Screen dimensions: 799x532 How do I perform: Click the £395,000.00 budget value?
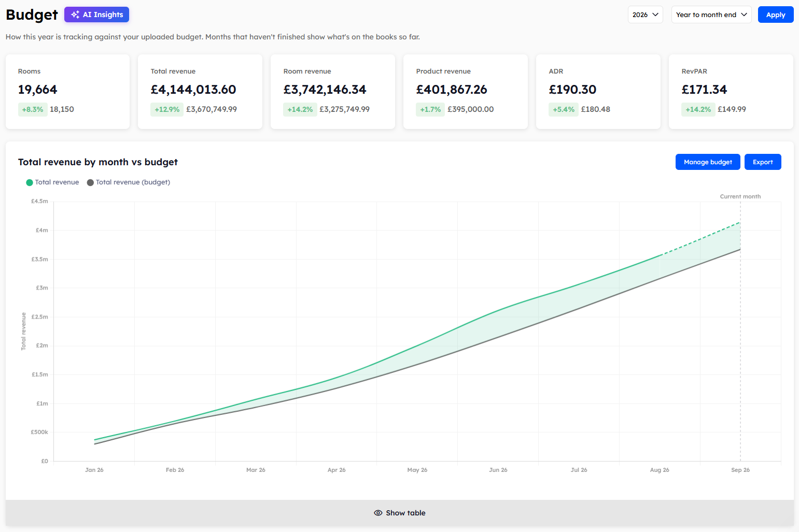471,109
